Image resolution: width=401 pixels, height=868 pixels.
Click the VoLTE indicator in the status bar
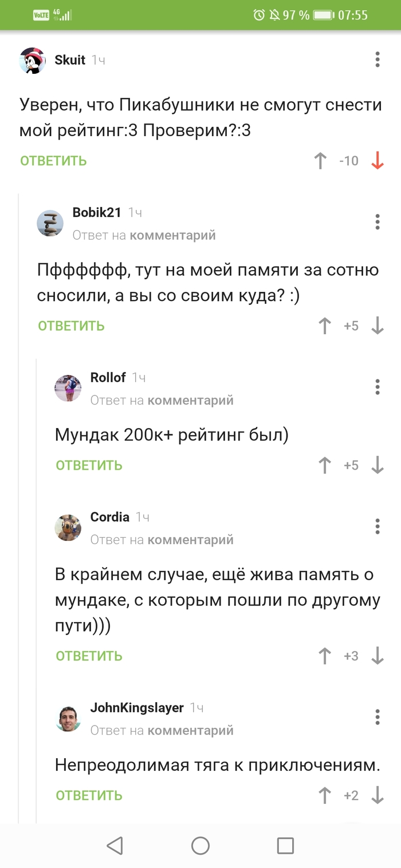tap(42, 15)
